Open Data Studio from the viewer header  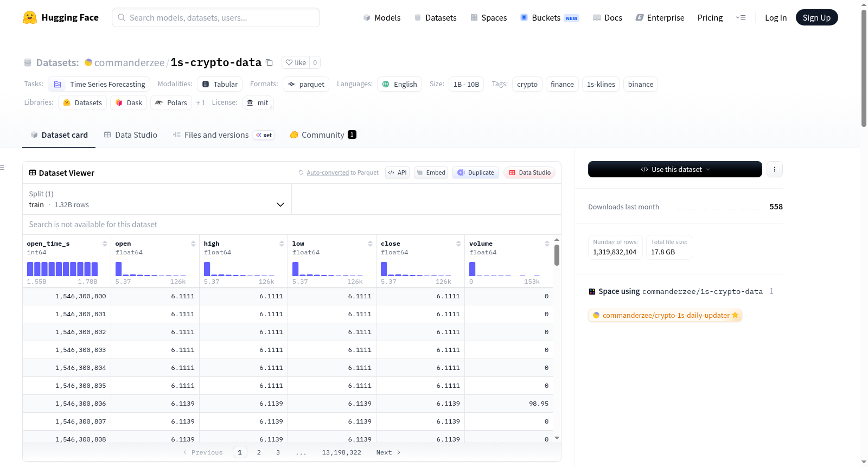(x=529, y=172)
